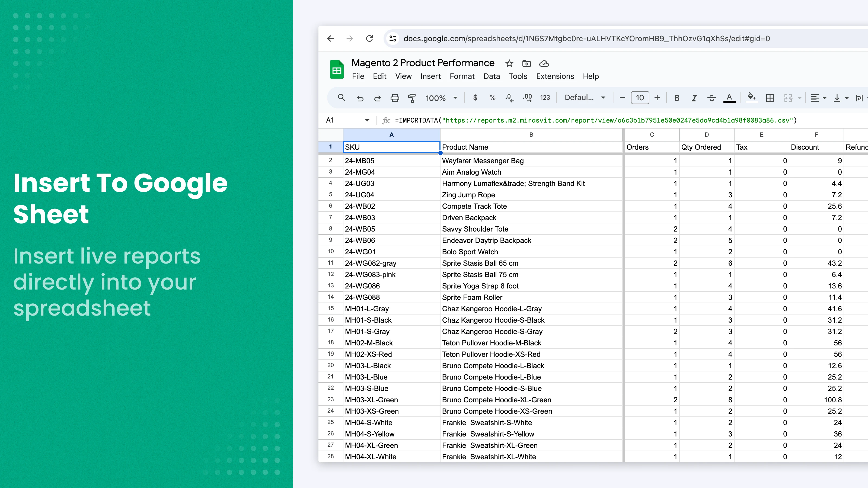Open the Data menu
Screen dimensions: 868x488
(x=492, y=76)
